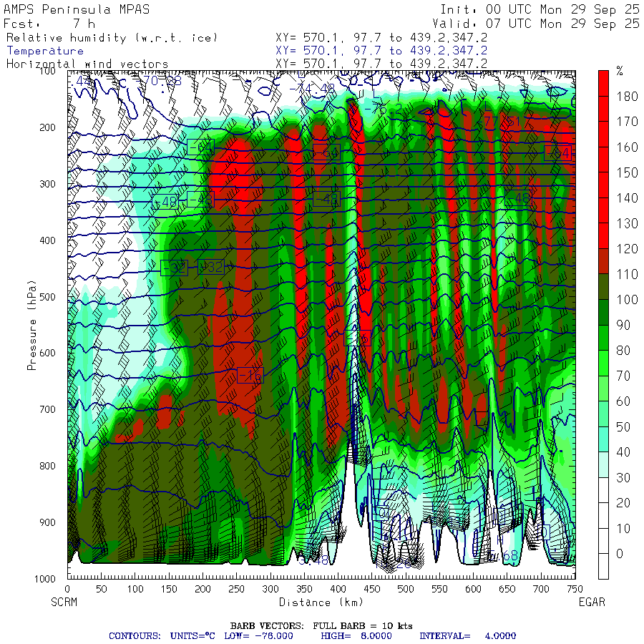This screenshot has width=644, height=644.
Task: Select the "Relative humidity (w.r.t. ice)" label
Action: [x=112, y=38]
